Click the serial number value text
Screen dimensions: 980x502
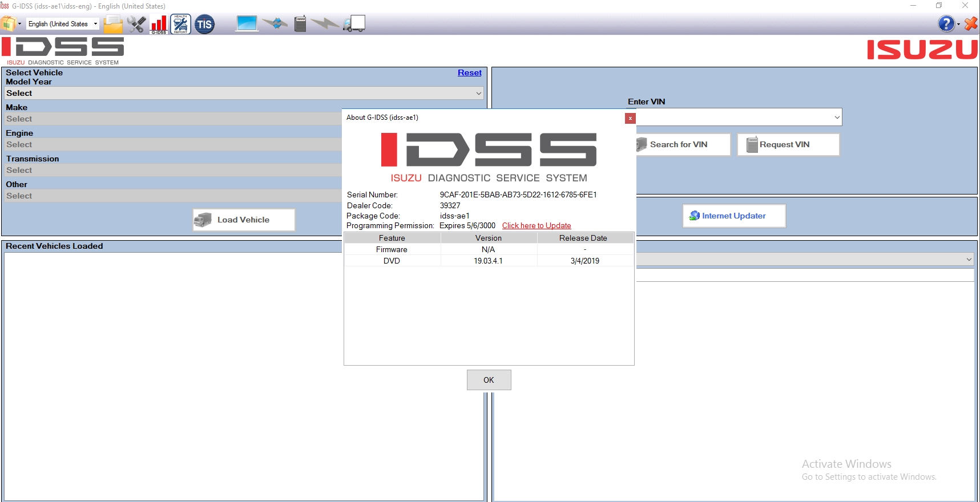518,195
